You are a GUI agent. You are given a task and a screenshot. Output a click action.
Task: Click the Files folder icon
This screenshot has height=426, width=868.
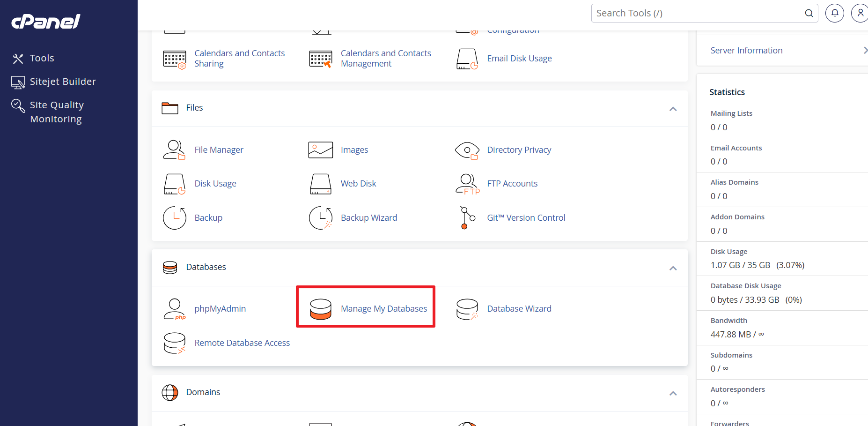tap(170, 108)
